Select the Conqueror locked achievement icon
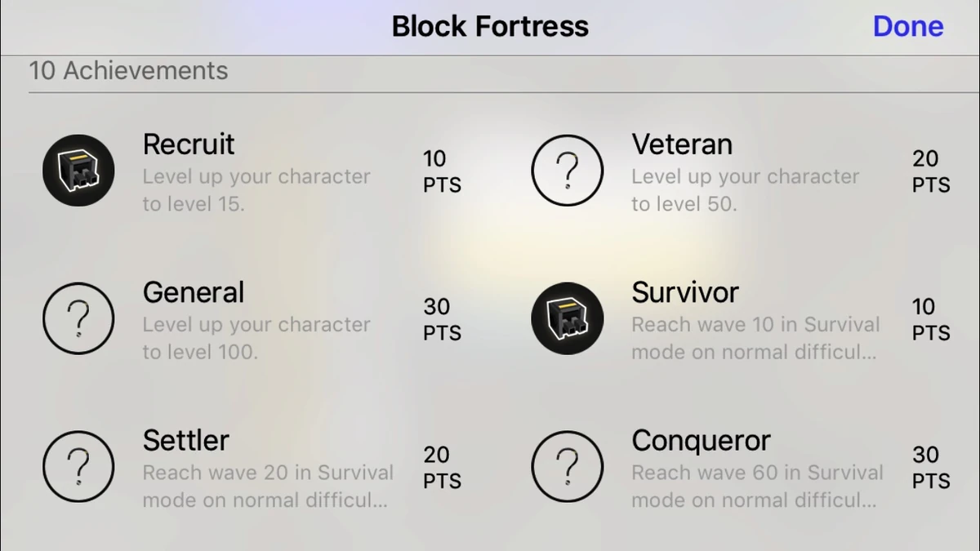 568,466
